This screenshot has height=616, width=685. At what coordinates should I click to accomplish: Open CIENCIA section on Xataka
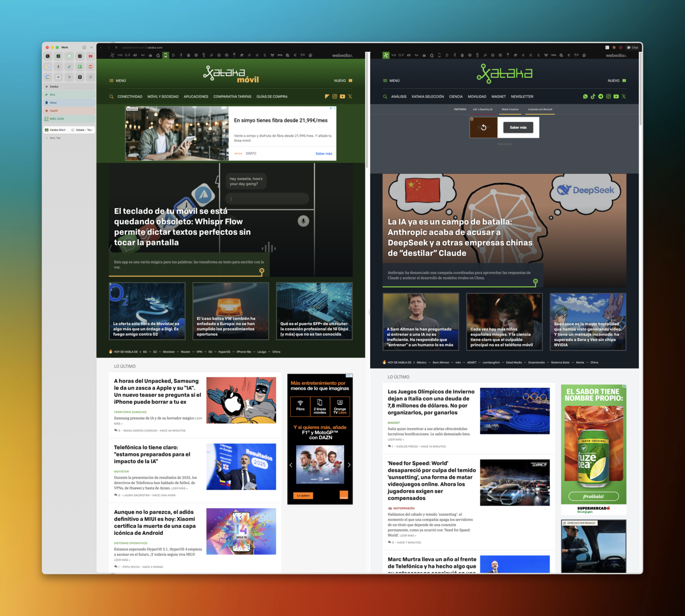click(456, 96)
